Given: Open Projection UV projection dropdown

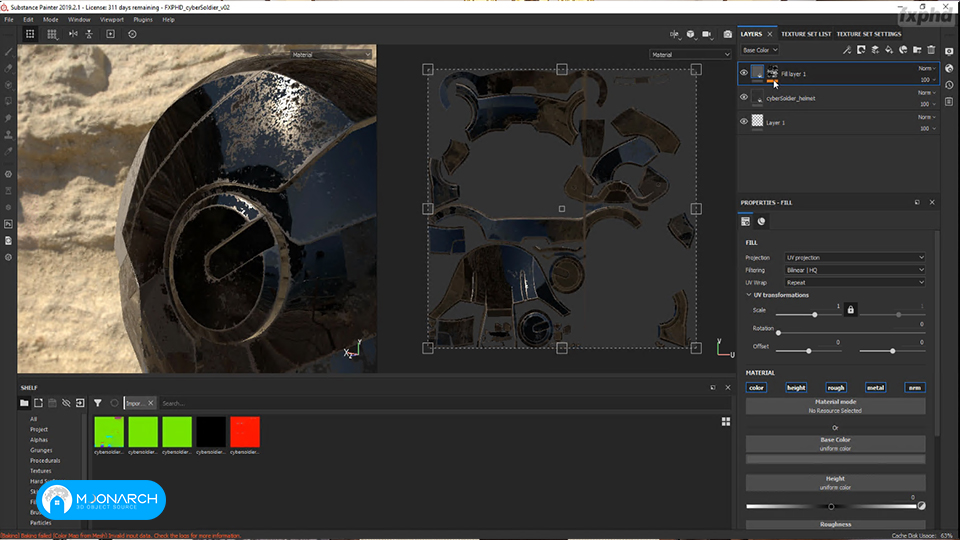Looking at the screenshot, I should click(x=855, y=258).
